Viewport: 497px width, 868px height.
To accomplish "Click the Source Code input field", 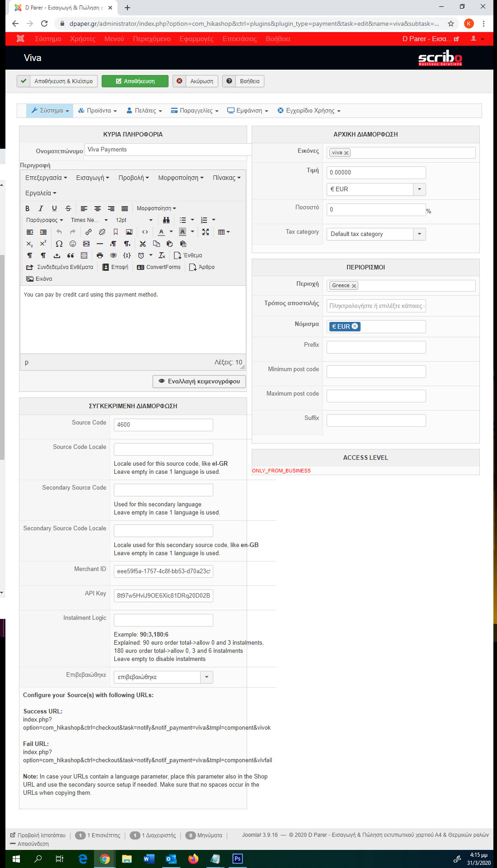I will coord(163,425).
